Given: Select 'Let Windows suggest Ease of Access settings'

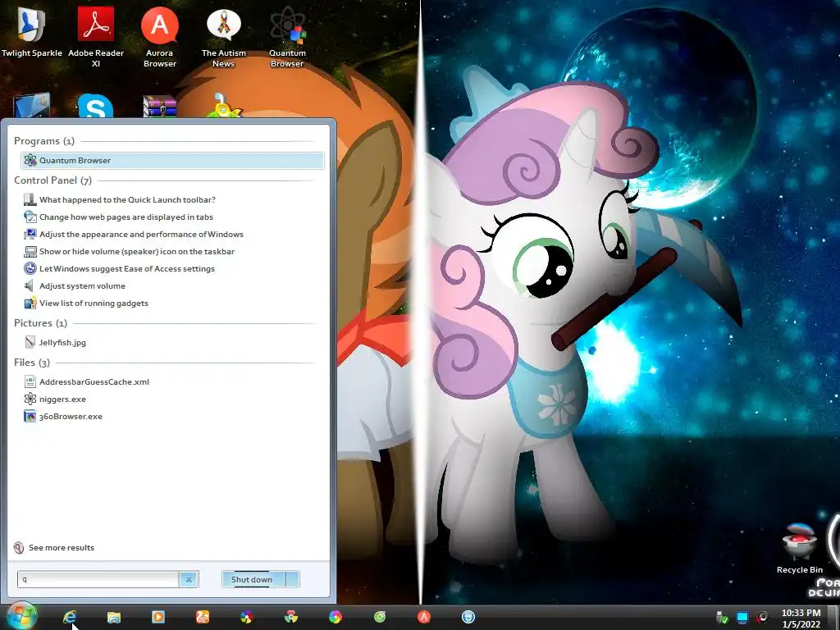Looking at the screenshot, I should (x=118, y=268).
